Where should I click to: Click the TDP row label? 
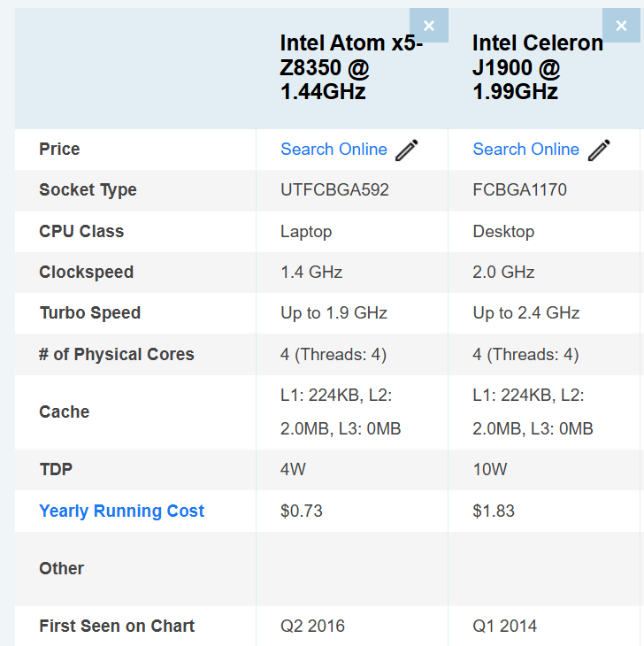pyautogui.click(x=55, y=470)
